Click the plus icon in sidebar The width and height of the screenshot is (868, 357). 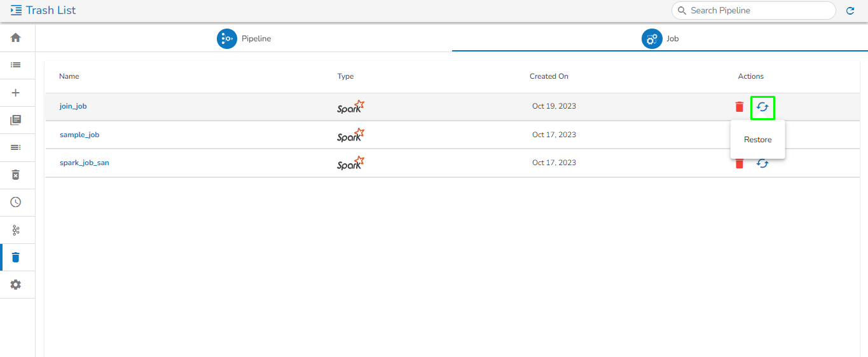coord(16,93)
